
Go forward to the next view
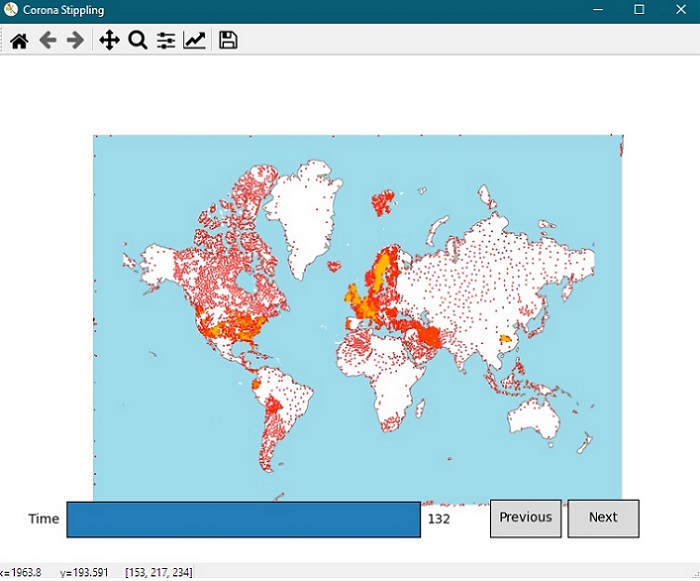[x=75, y=40]
